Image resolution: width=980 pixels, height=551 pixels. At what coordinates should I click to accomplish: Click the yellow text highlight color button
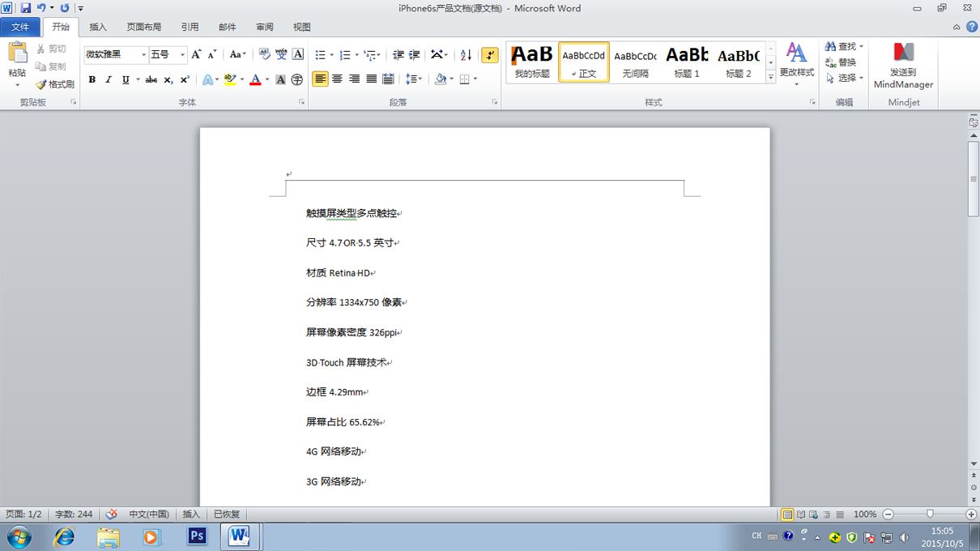pos(229,79)
